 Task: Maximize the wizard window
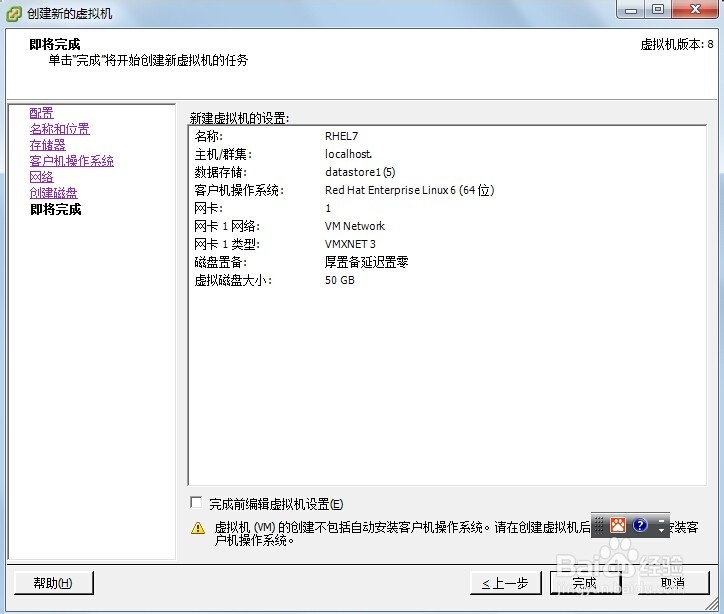658,9
